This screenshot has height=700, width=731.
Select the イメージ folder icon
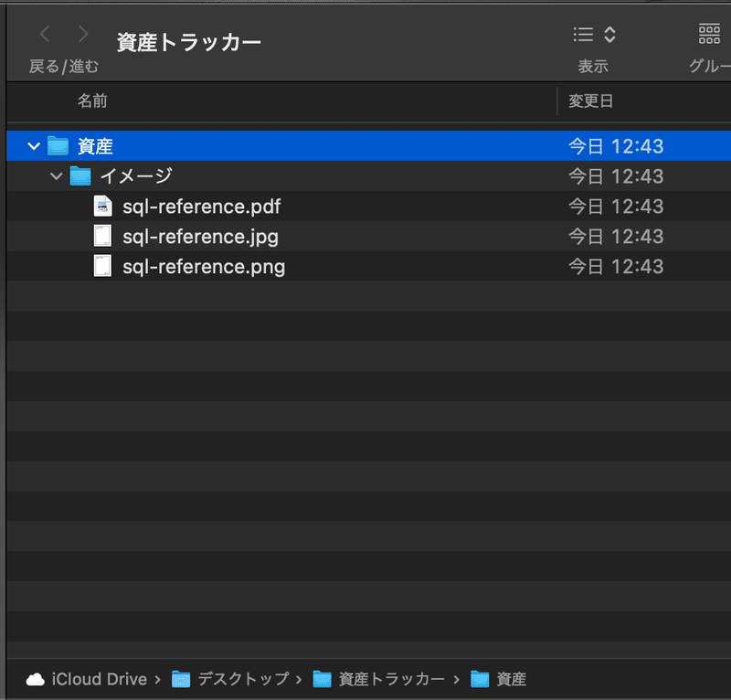80,176
